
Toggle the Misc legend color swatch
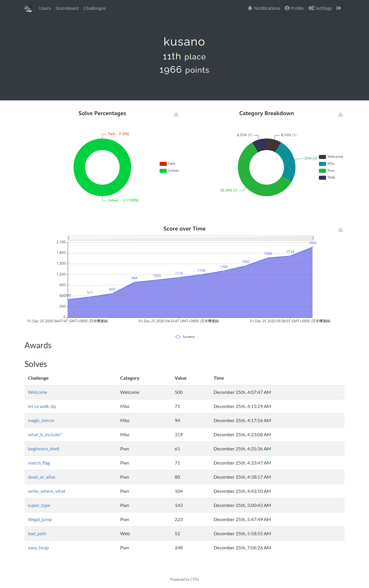coord(322,164)
